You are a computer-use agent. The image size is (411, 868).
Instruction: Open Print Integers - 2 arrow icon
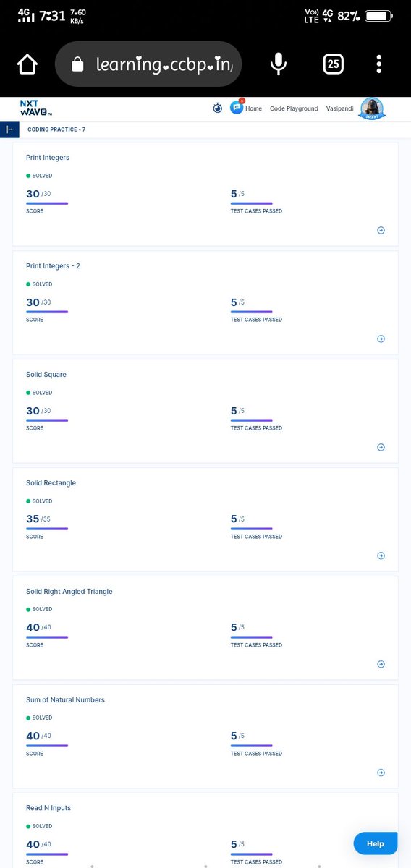(x=381, y=339)
